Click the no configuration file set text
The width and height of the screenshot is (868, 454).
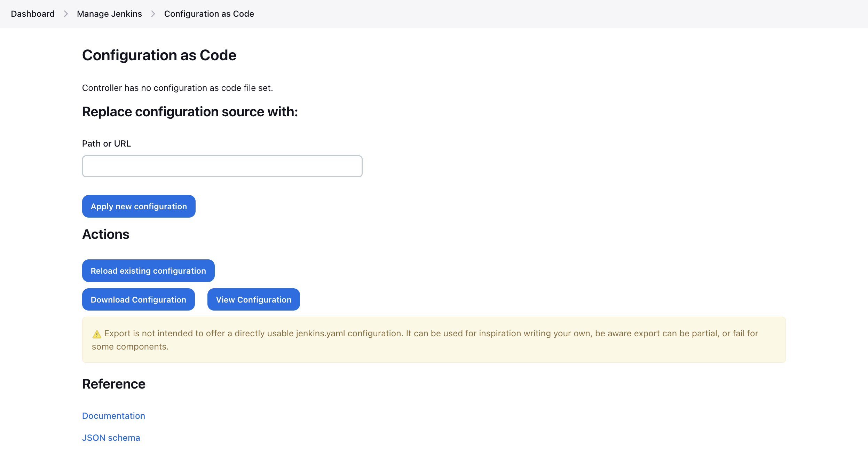pyautogui.click(x=177, y=88)
